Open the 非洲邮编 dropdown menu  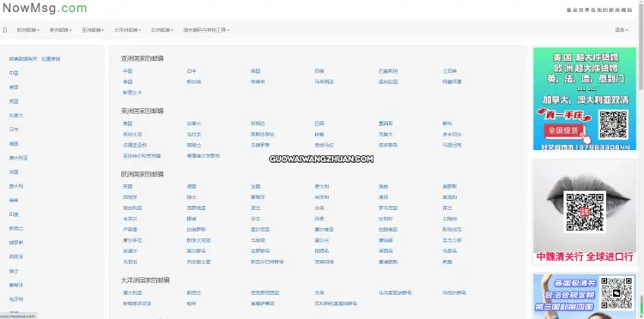pyautogui.click(x=162, y=30)
